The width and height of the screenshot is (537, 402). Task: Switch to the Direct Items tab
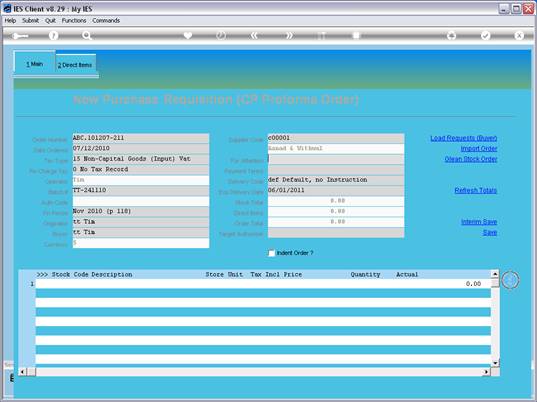pyautogui.click(x=75, y=65)
